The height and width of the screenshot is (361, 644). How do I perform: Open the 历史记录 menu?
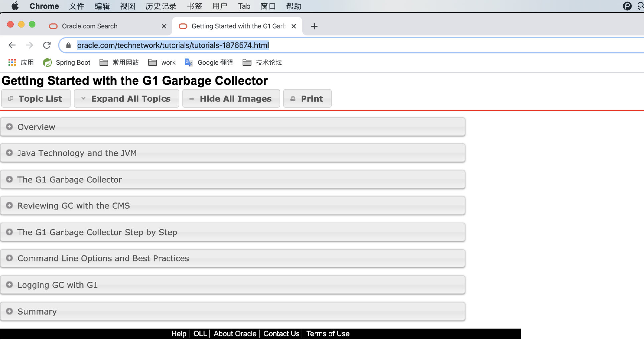pos(161,6)
